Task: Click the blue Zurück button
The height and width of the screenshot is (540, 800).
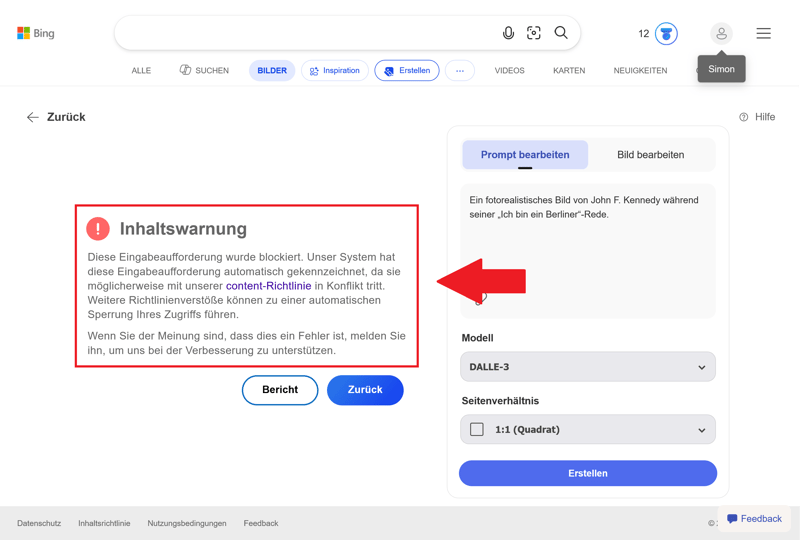Action: pos(365,390)
